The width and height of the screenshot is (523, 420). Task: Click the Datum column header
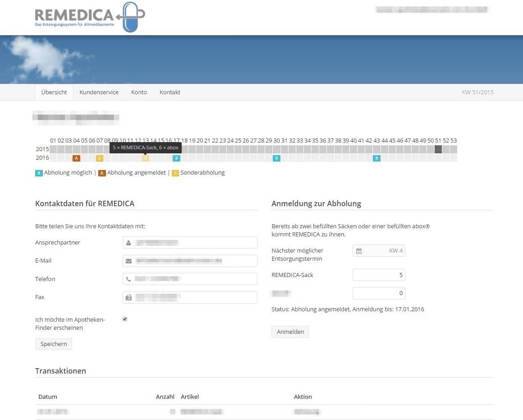click(48, 397)
